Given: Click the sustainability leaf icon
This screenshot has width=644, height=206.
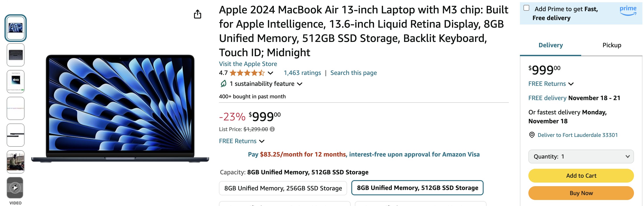Looking at the screenshot, I should (223, 84).
